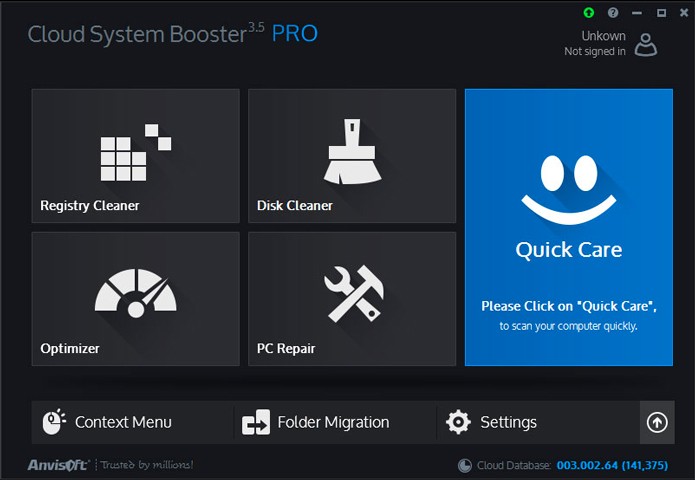Click the Disk Cleaner broom icon

tap(352, 151)
